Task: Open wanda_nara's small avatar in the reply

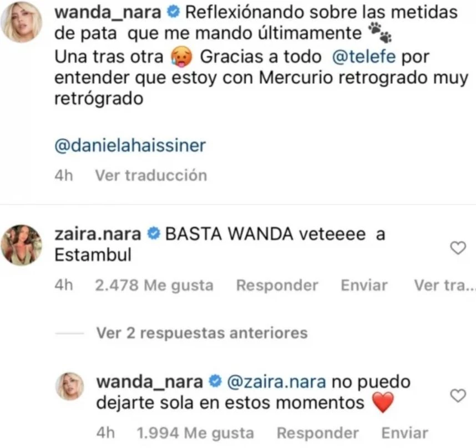Action: point(69,386)
